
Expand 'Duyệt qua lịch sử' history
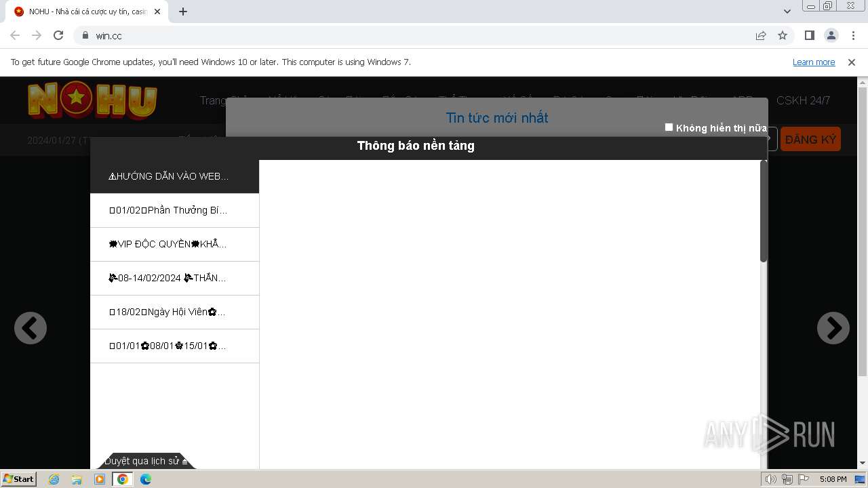(x=146, y=461)
